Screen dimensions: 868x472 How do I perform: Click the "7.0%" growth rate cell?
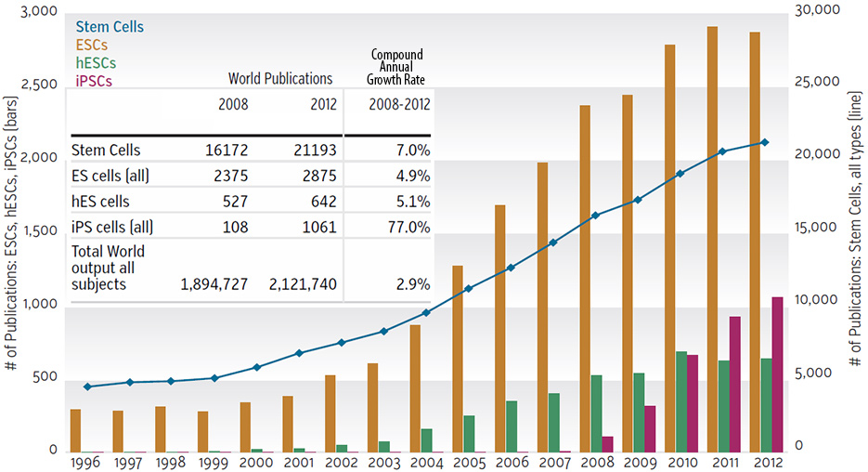pyautogui.click(x=413, y=151)
